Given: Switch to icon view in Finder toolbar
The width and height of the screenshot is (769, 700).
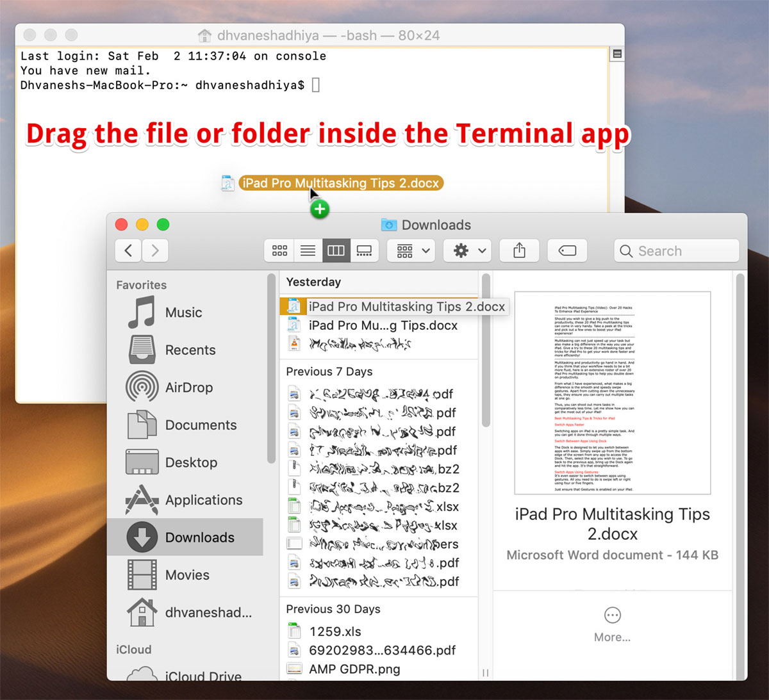Looking at the screenshot, I should [x=279, y=250].
